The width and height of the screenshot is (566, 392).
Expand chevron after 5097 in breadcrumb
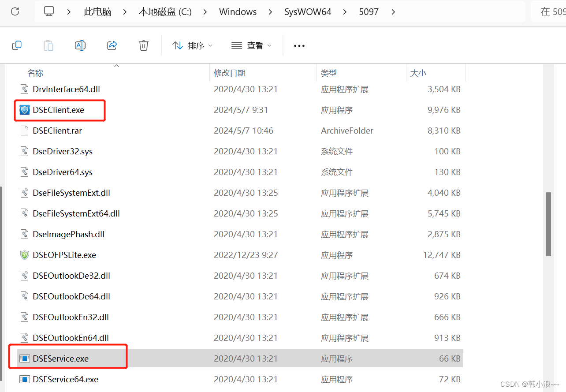[x=393, y=12]
